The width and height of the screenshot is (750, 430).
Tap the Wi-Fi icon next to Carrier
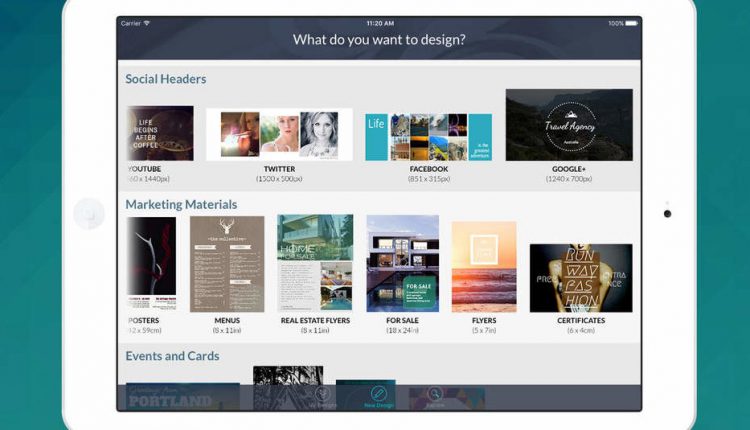[x=148, y=23]
